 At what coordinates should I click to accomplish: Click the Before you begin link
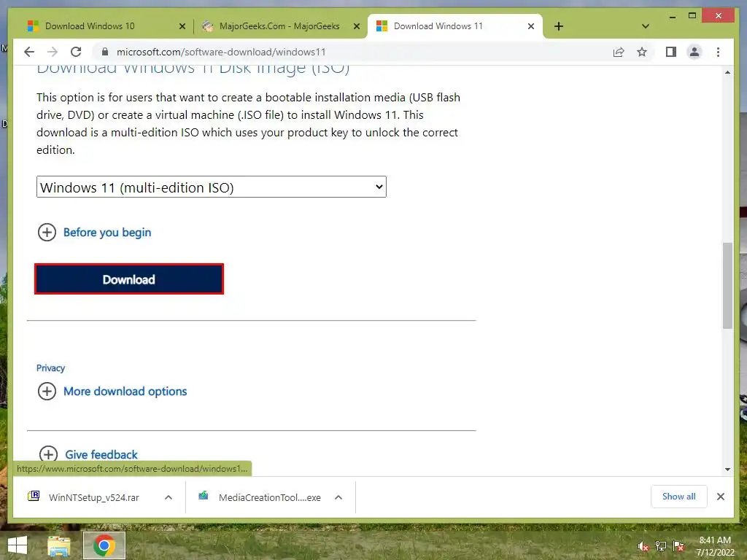pyautogui.click(x=107, y=233)
